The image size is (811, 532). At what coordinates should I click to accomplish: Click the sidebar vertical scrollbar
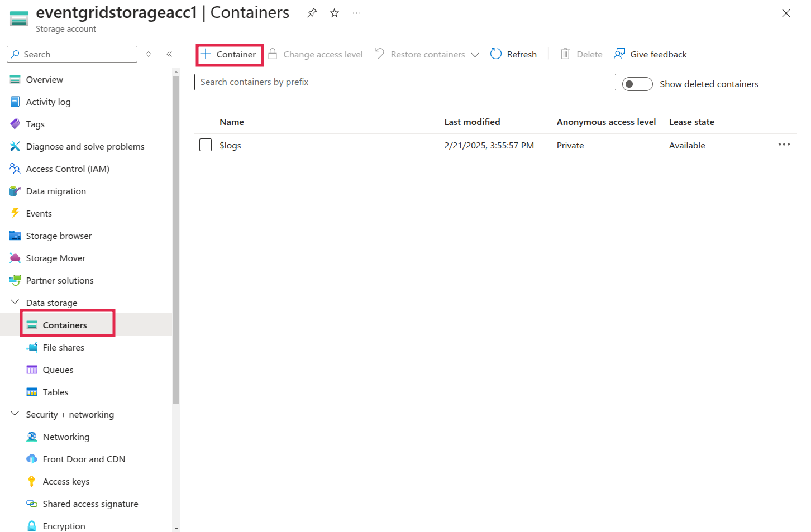(x=176, y=240)
